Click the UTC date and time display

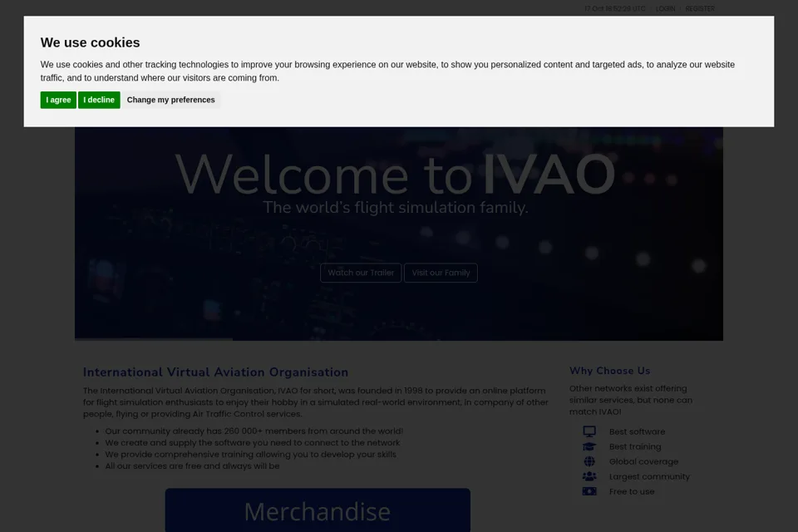coord(615,8)
